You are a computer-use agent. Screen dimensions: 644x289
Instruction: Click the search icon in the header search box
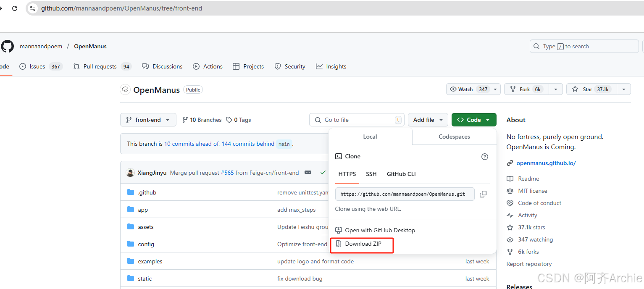click(536, 46)
